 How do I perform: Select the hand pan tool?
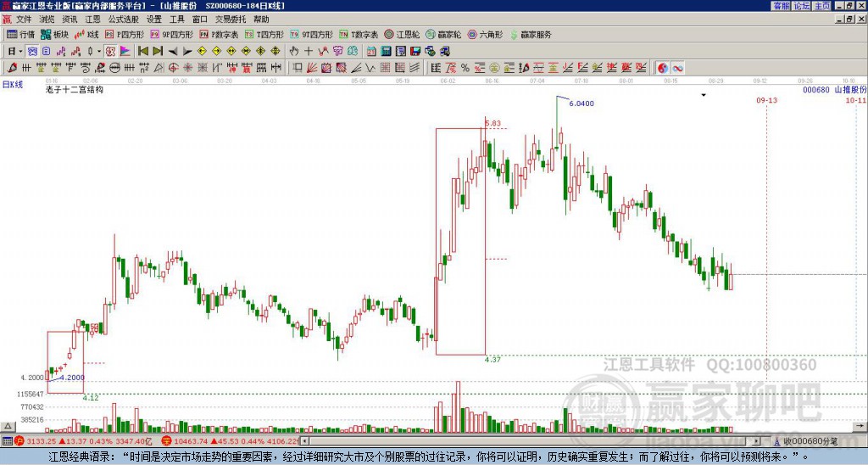pos(294,51)
